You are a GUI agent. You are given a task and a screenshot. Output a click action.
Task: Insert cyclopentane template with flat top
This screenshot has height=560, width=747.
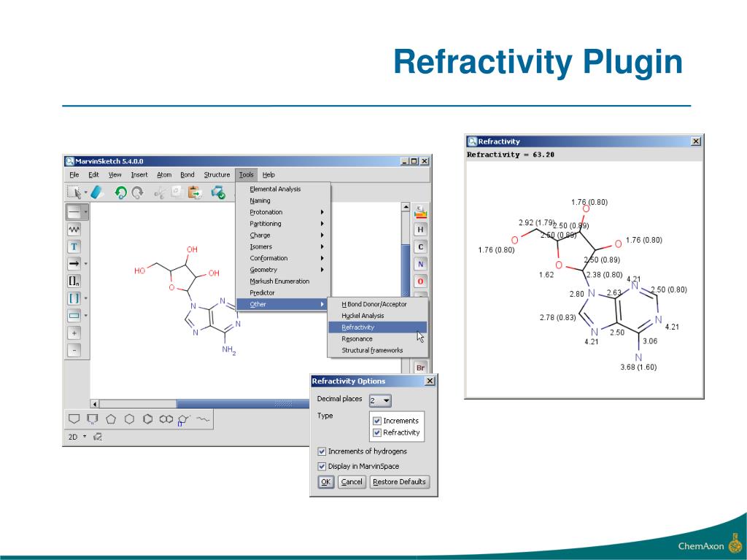74,419
